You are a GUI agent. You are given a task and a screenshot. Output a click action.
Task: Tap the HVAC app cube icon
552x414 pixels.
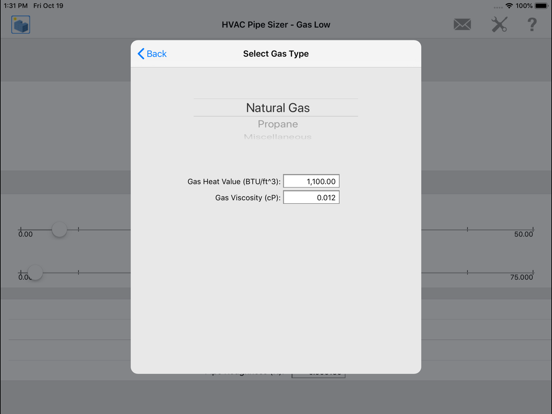pyautogui.click(x=20, y=25)
